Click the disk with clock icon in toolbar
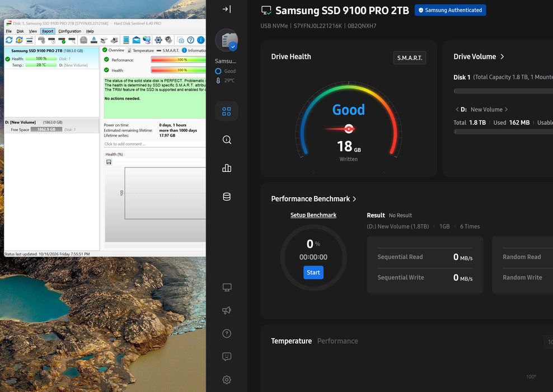 click(51, 40)
